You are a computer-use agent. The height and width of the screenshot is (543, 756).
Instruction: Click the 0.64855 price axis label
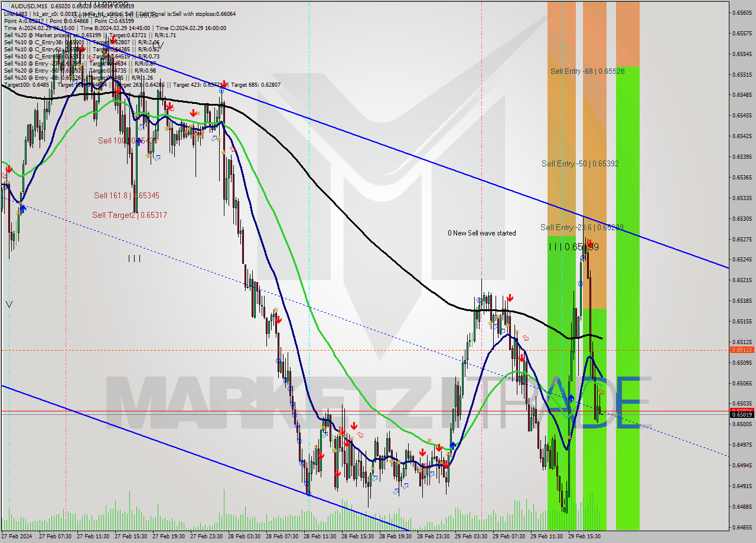(x=742, y=527)
